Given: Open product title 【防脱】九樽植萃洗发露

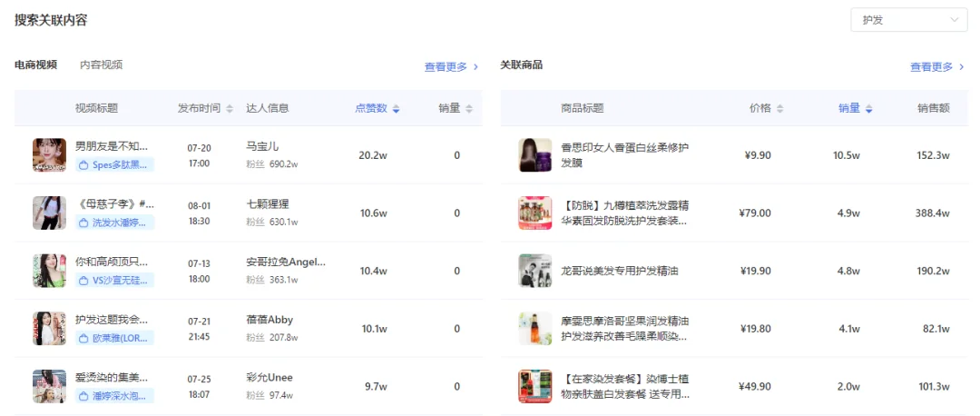Looking at the screenshot, I should click(x=625, y=213).
